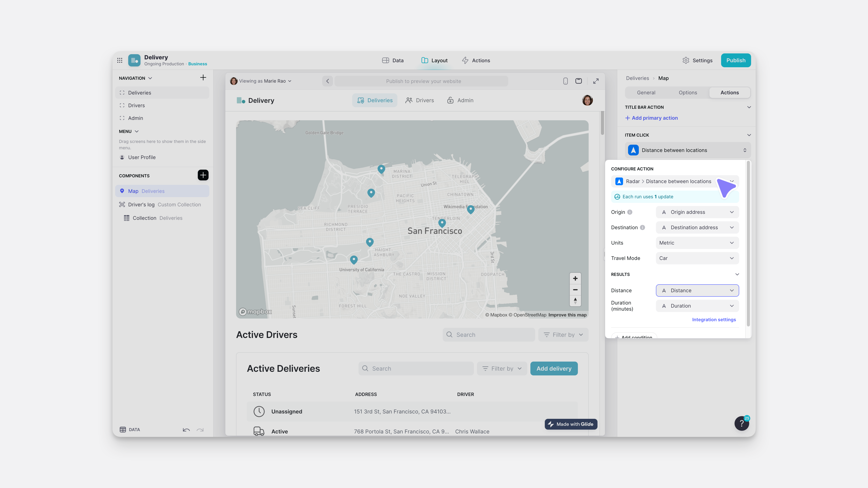Image resolution: width=868 pixels, height=488 pixels.
Task: Switch preview to desktop view
Action: (x=578, y=81)
